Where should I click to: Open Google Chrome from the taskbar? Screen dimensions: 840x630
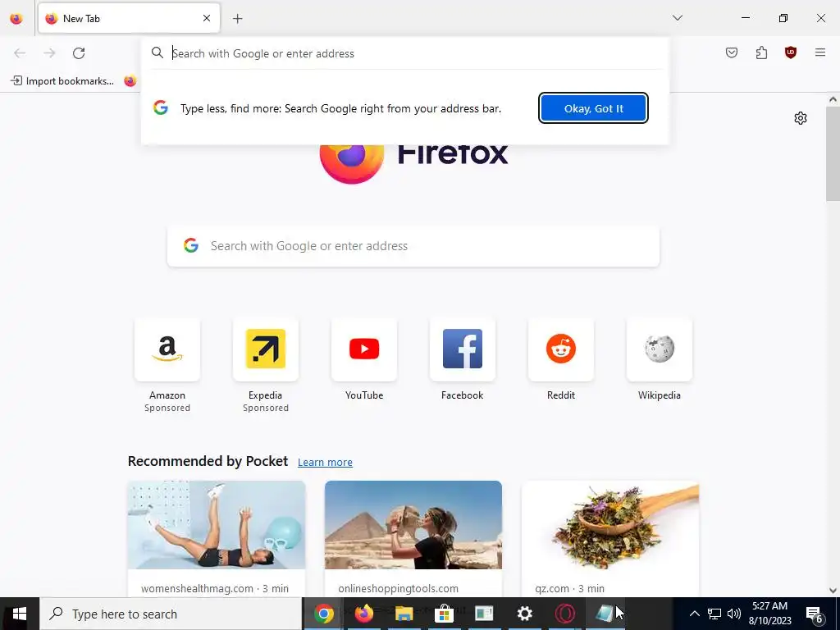323,614
